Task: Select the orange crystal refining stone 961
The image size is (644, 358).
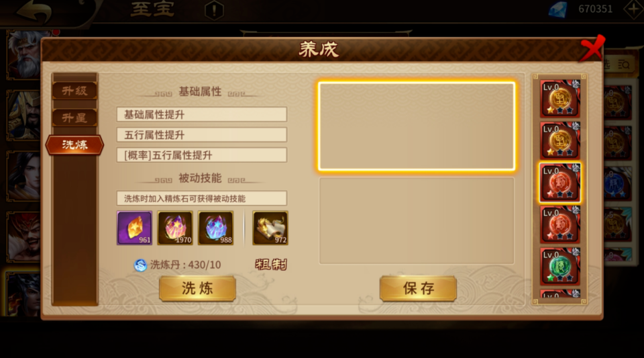Action: pos(134,228)
